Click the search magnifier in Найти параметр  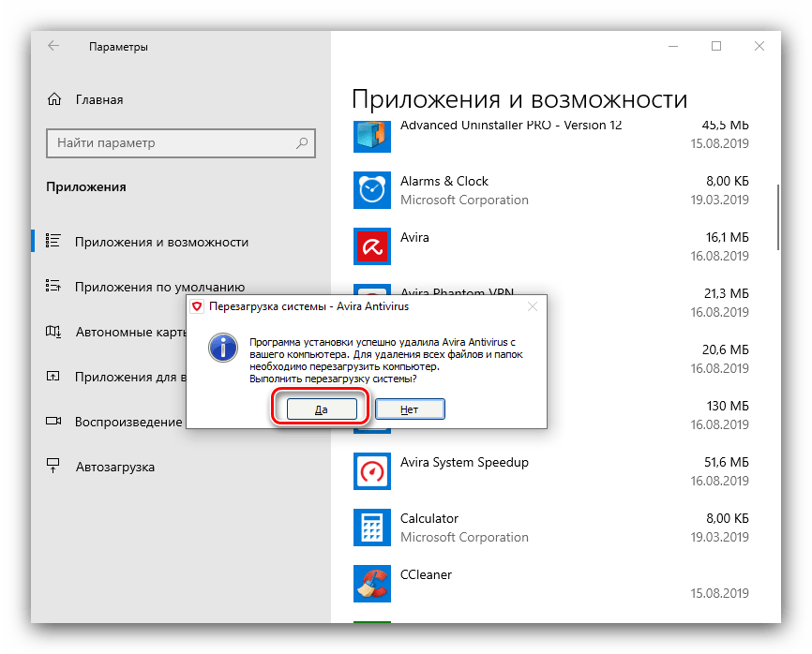[302, 143]
